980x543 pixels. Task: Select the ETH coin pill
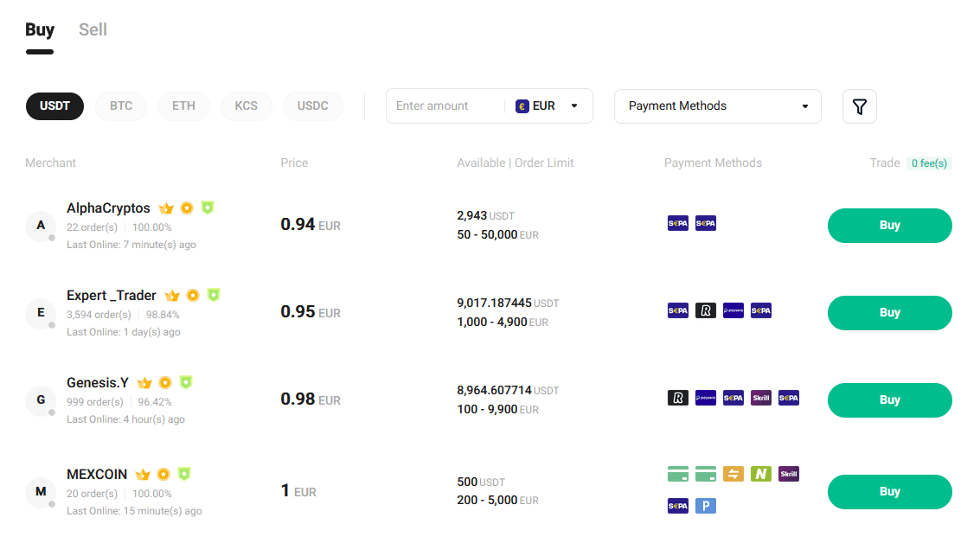pos(183,106)
